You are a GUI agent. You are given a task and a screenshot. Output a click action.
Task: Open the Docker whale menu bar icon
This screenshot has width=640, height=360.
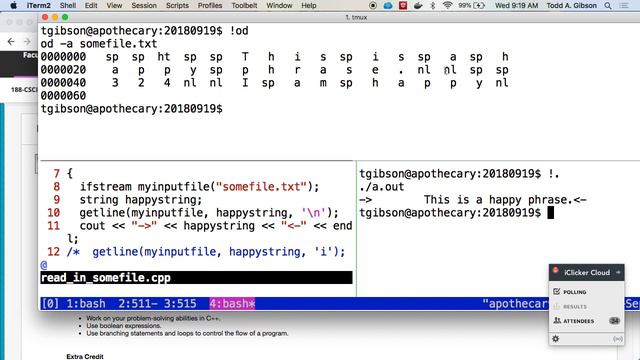pos(418,6)
